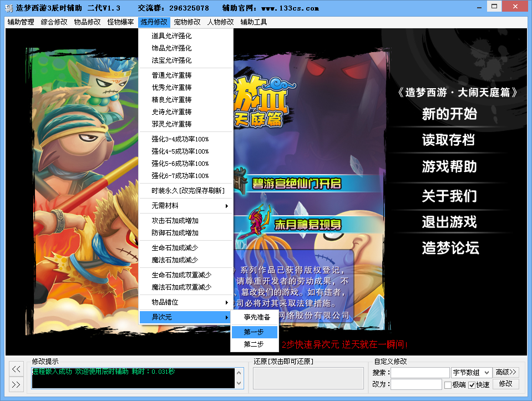Enable 强化4-5成功率100%
This screenshot has width=532, height=401.
[x=186, y=151]
